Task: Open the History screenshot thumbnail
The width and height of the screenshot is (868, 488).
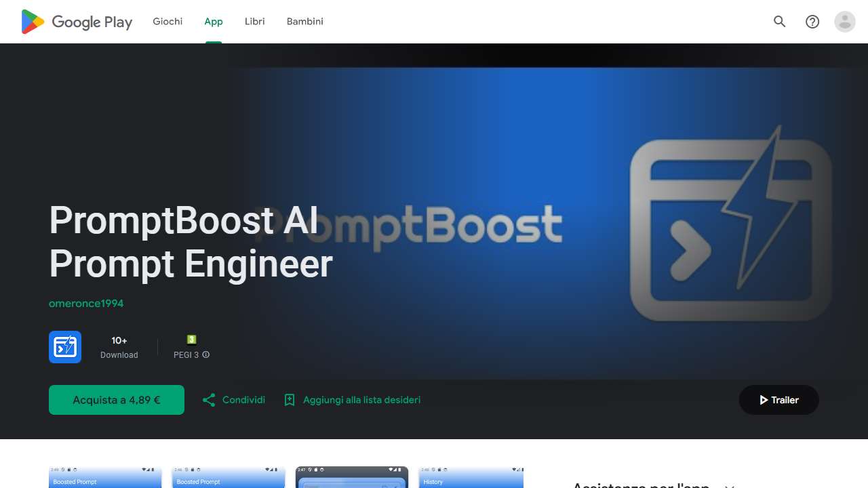Action: 471,478
